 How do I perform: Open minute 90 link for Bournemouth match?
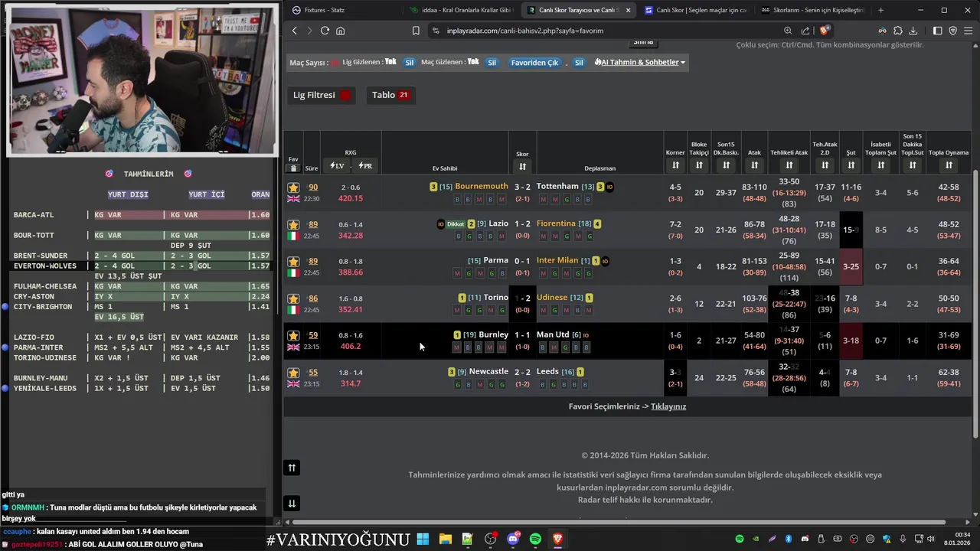[x=312, y=187]
